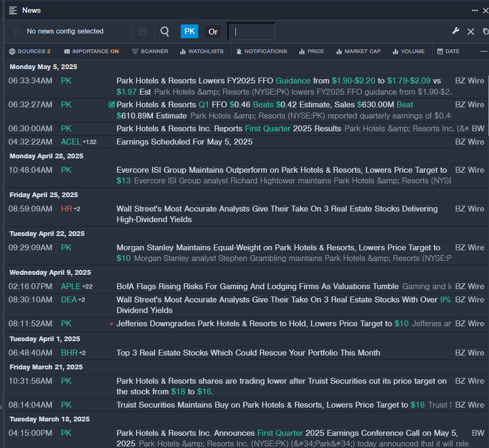Click the green earnings target icon

(111, 105)
